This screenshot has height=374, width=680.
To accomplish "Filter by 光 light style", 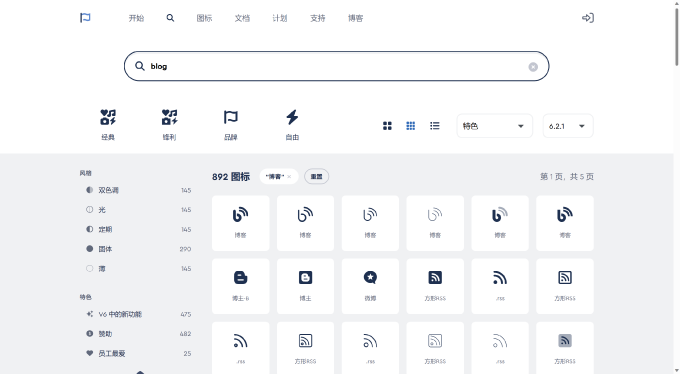I will pyautogui.click(x=138, y=210).
